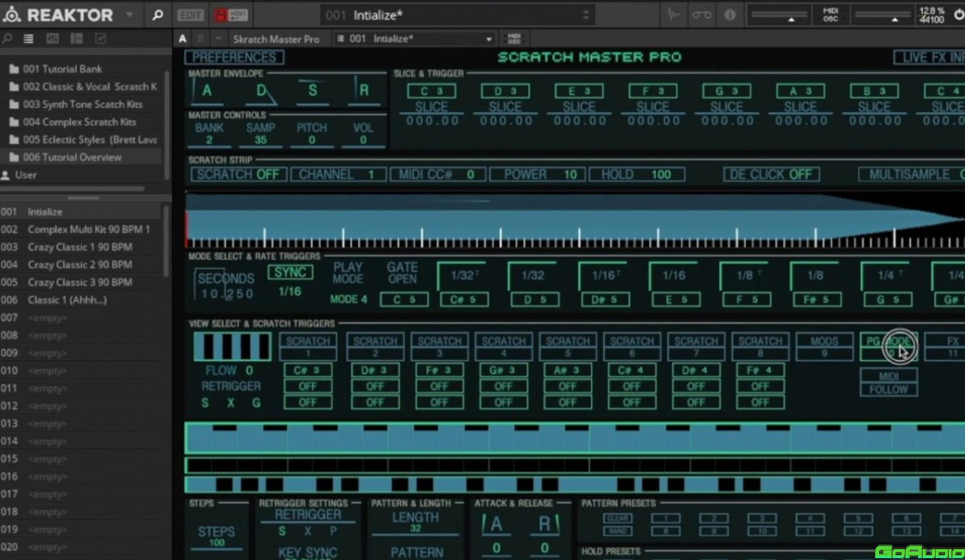Expand the 001 Intialize snapshot dropdown
Viewport: 965px width, 560px height.
coord(488,39)
